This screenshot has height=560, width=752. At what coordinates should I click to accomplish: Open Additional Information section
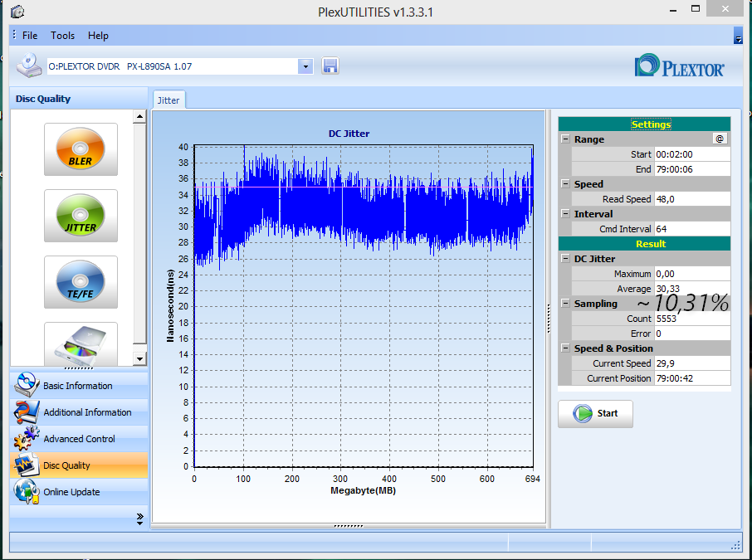point(79,411)
